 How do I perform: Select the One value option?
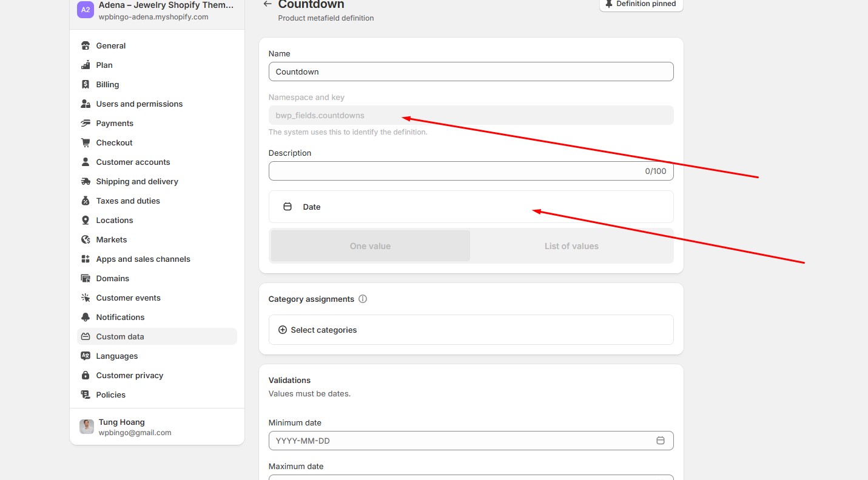click(x=370, y=246)
